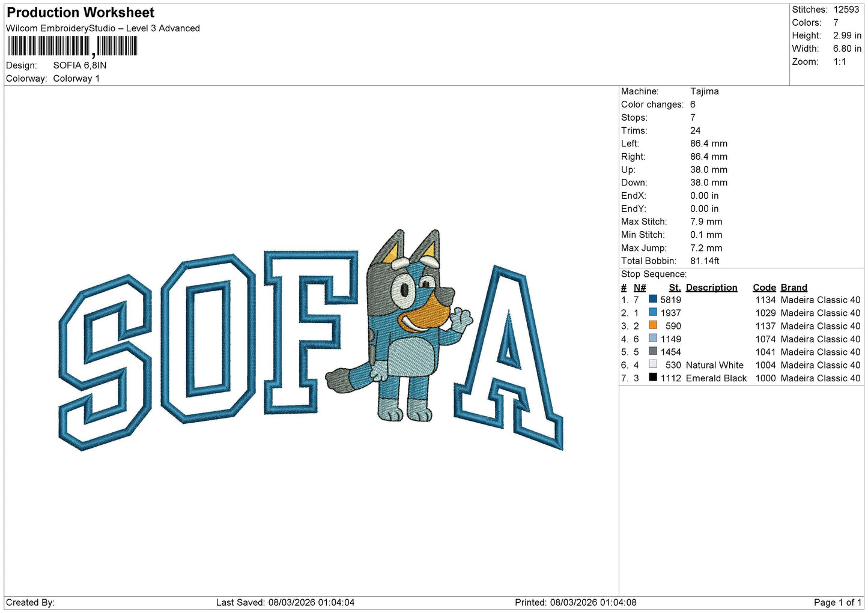Click the Zoom value 1:1

pyautogui.click(x=840, y=62)
